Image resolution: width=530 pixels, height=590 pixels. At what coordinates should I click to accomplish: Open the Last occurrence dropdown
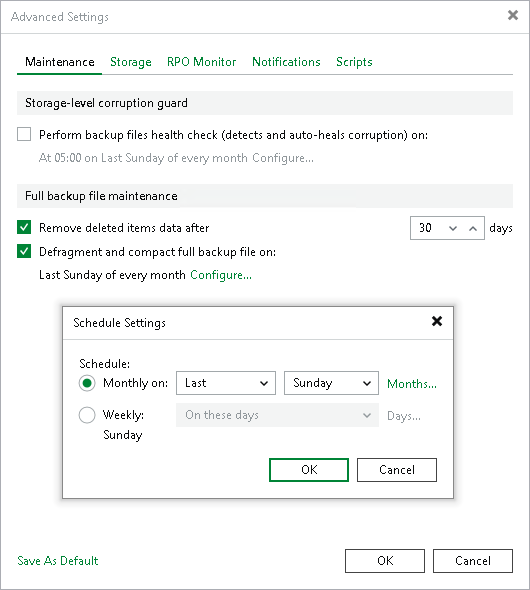coord(226,383)
